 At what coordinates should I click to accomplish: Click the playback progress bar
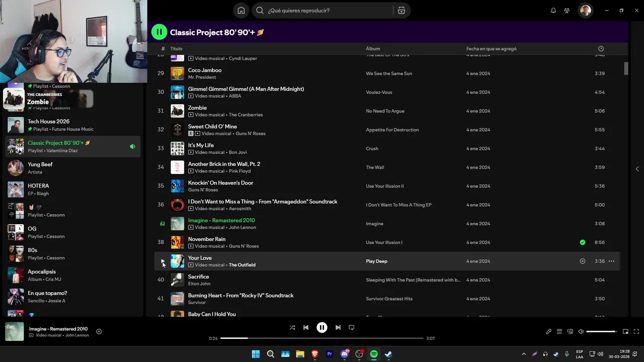click(x=322, y=338)
